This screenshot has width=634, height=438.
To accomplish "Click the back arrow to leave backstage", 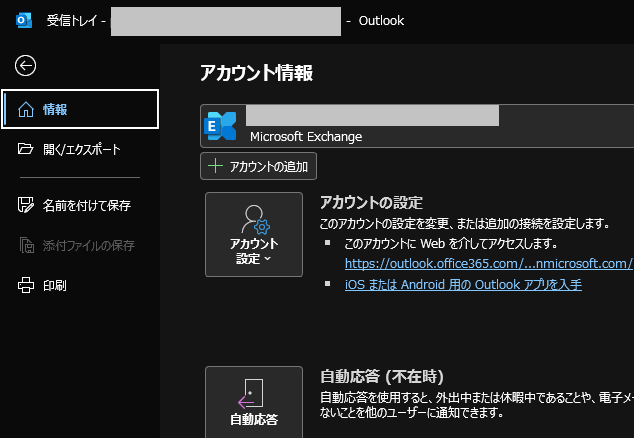I will point(25,66).
